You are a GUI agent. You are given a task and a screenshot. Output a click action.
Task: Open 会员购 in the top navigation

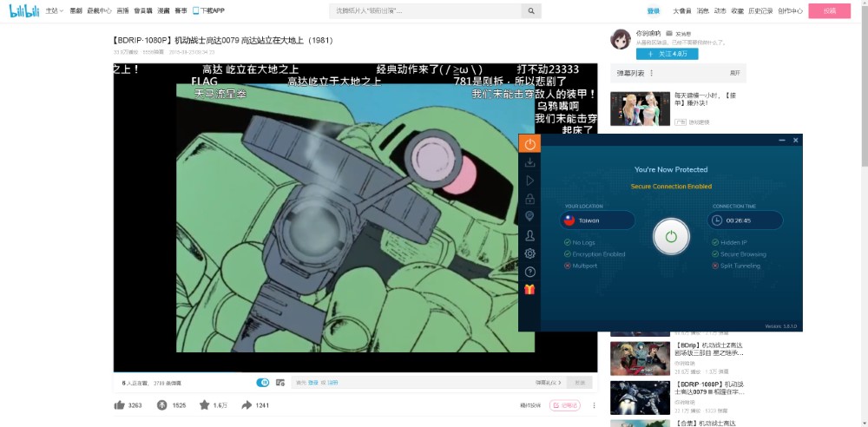pos(143,10)
